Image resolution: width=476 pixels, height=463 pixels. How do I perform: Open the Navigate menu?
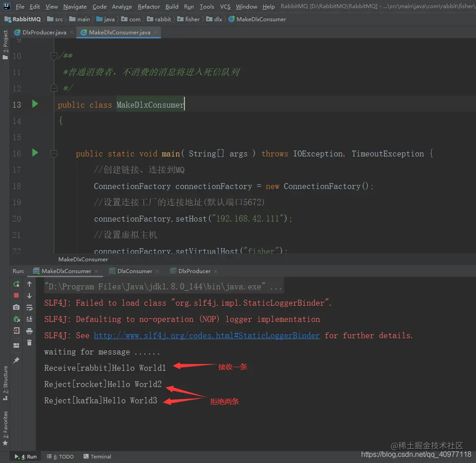click(75, 6)
